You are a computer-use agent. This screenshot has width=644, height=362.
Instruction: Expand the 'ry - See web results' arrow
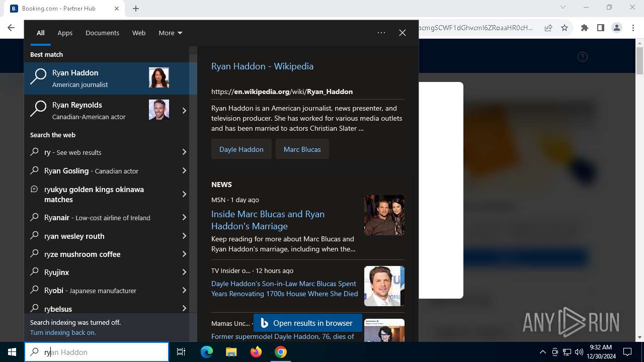coord(184,152)
